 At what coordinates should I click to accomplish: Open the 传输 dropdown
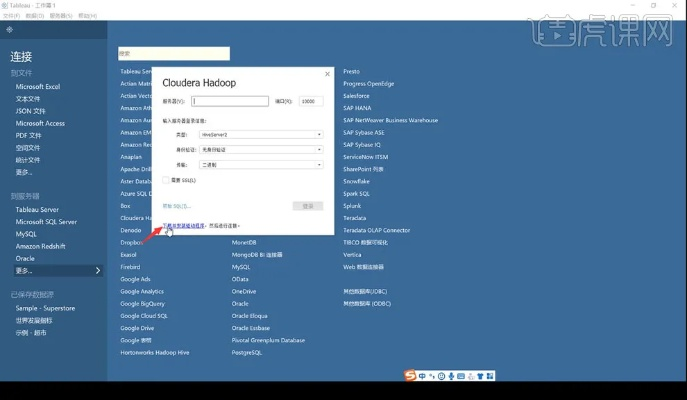[x=261, y=165]
